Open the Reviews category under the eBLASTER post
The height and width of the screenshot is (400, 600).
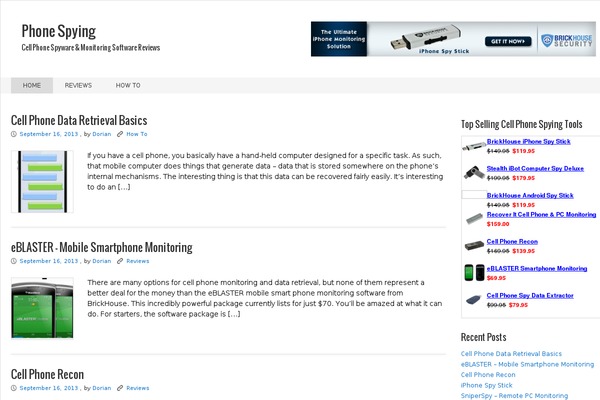138,261
